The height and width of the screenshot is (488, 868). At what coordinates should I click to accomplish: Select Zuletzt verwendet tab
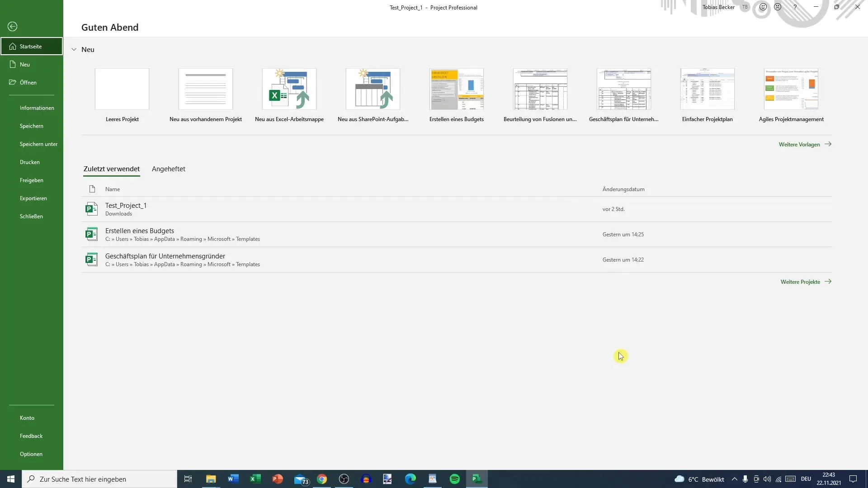click(112, 169)
